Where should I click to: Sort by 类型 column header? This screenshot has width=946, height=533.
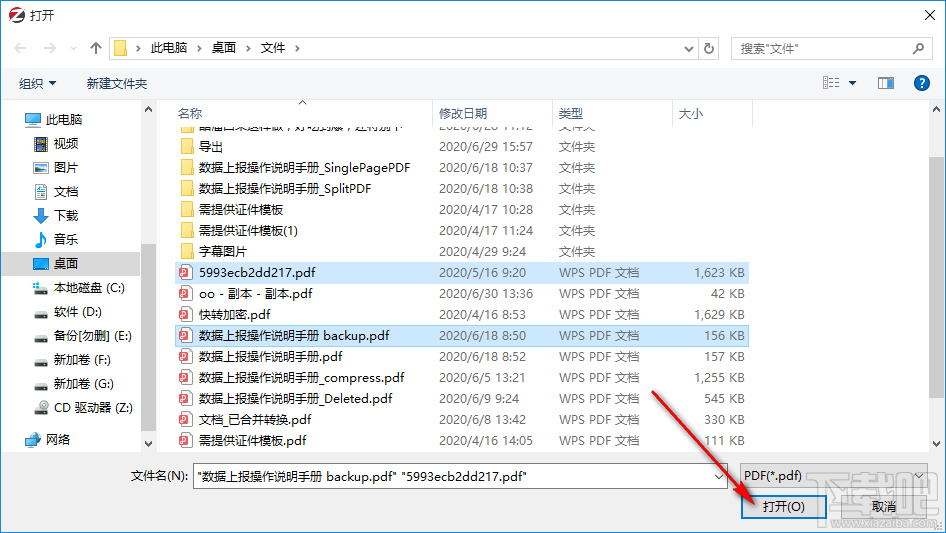point(571,113)
